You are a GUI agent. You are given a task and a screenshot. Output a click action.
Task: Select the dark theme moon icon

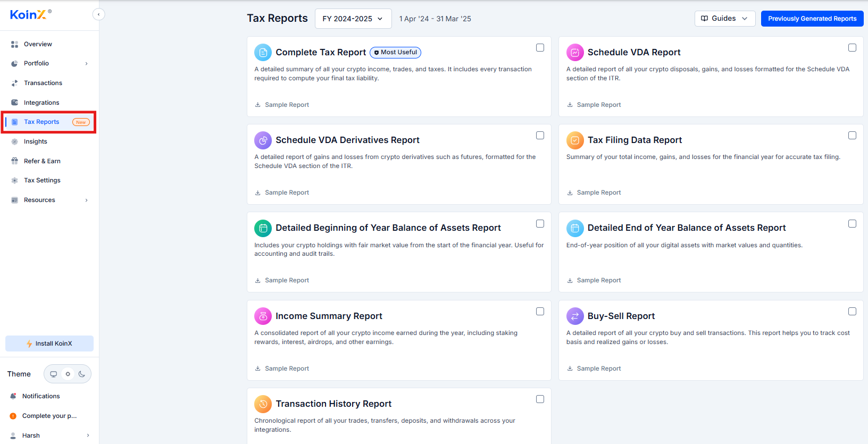tap(82, 374)
